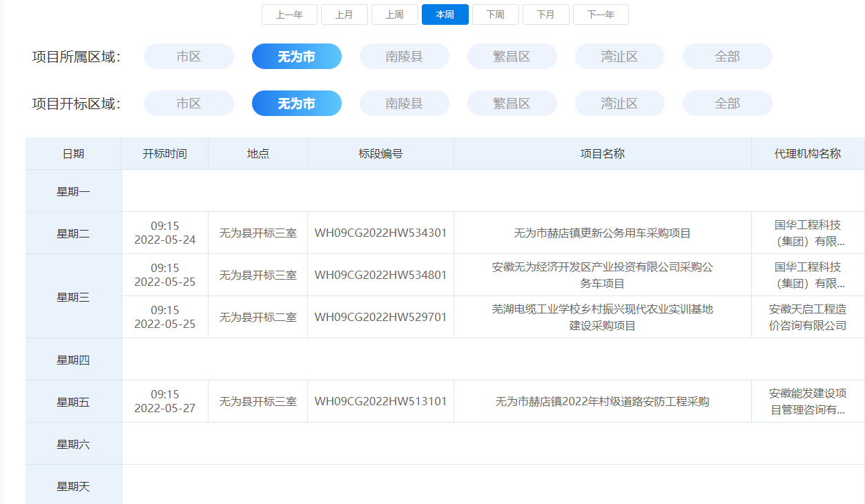
Task: Pick 繁昌区 in 项目所属区域 row
Action: click(x=512, y=57)
